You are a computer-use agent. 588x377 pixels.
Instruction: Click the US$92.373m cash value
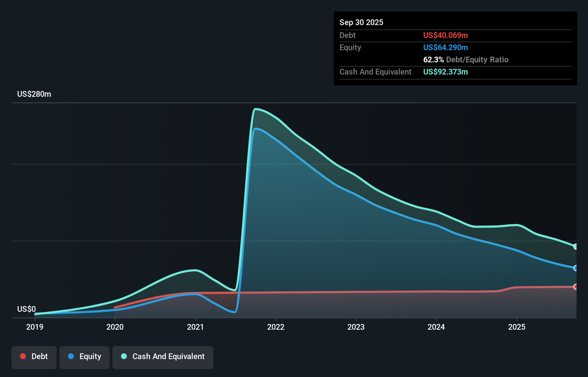click(x=445, y=72)
